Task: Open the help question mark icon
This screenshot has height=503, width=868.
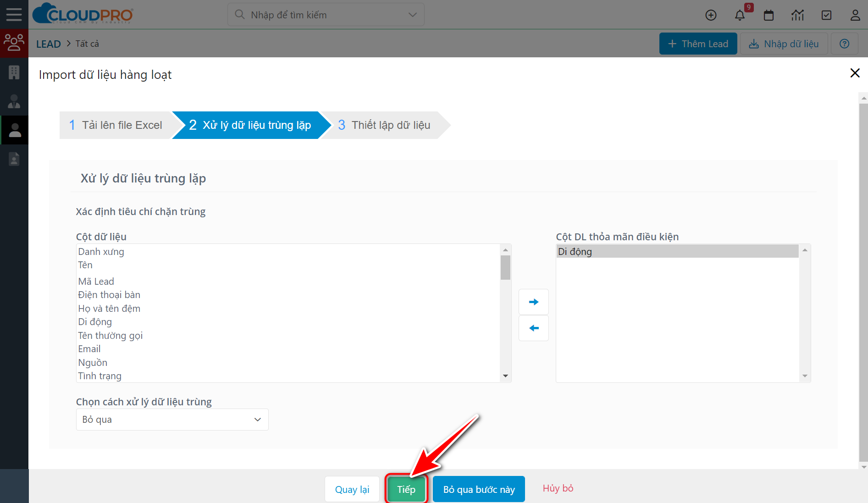Action: pyautogui.click(x=844, y=44)
